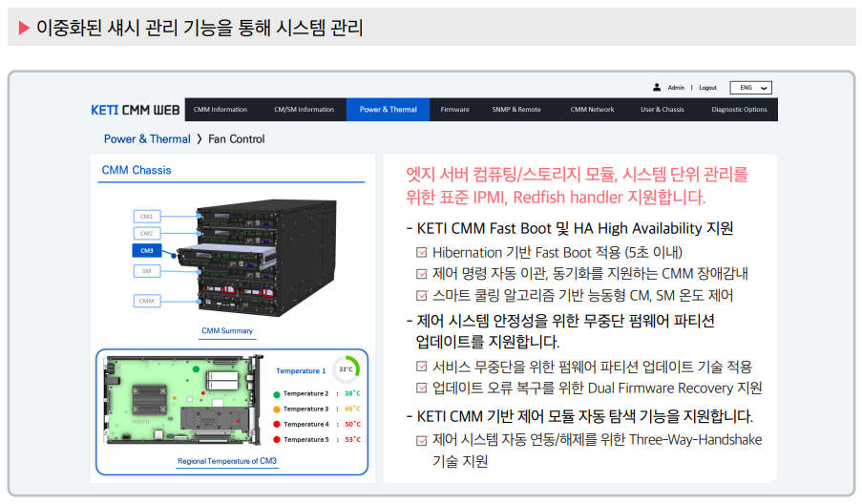This screenshot has height=504, width=862.
Task: Open the Diagnostic Options menu tab
Action: (x=739, y=110)
